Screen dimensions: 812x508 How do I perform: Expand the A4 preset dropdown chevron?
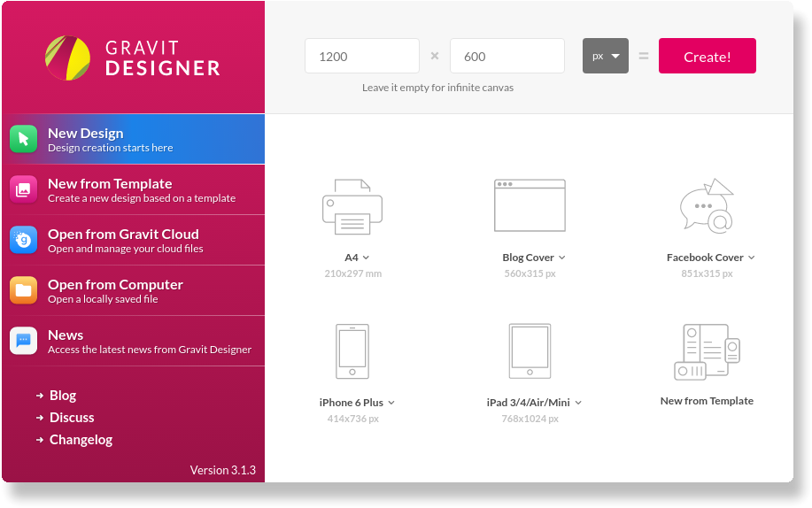366,258
